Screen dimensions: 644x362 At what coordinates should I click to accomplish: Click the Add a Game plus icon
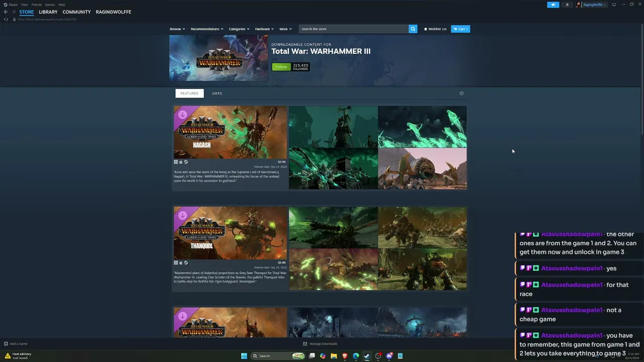click(x=6, y=344)
